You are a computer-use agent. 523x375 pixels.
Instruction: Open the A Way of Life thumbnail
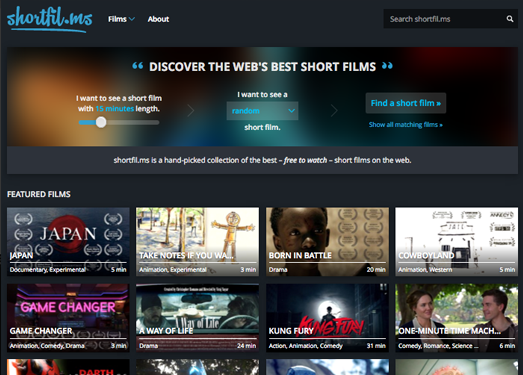click(x=197, y=318)
